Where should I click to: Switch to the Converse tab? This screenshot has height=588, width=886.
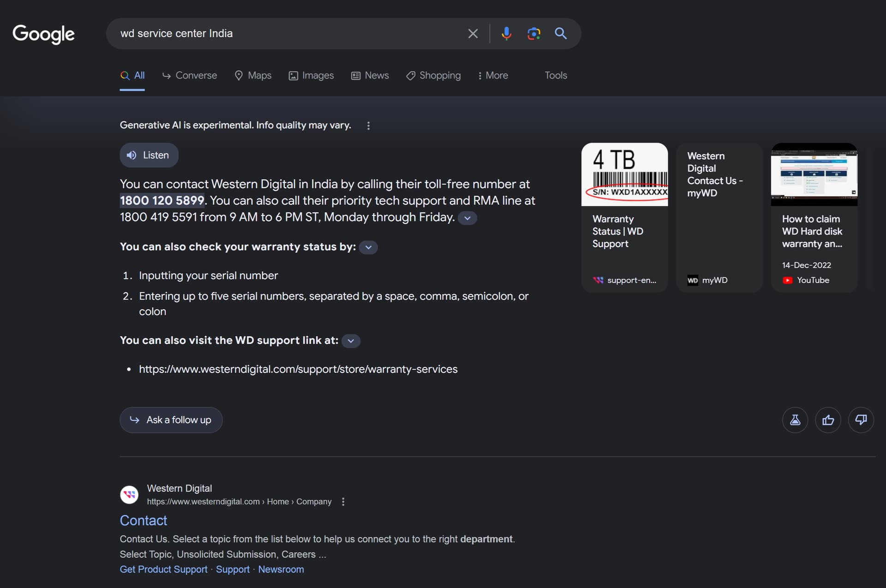190,75
